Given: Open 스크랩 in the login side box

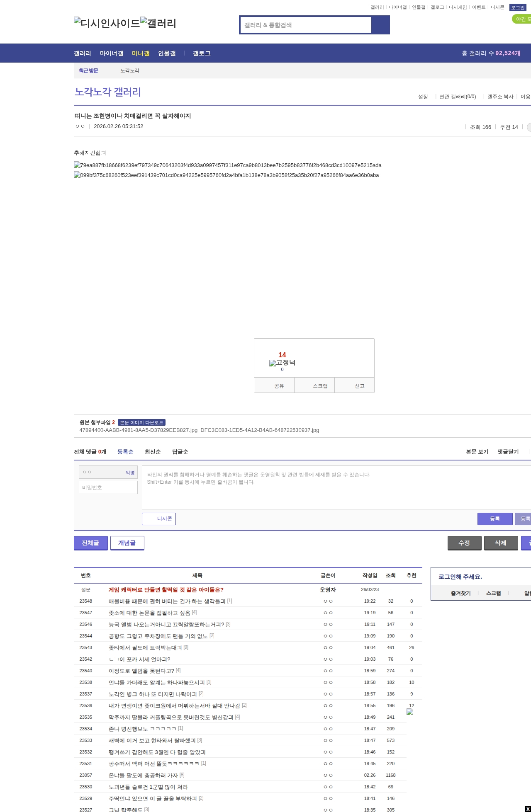Looking at the screenshot, I should [493, 593].
